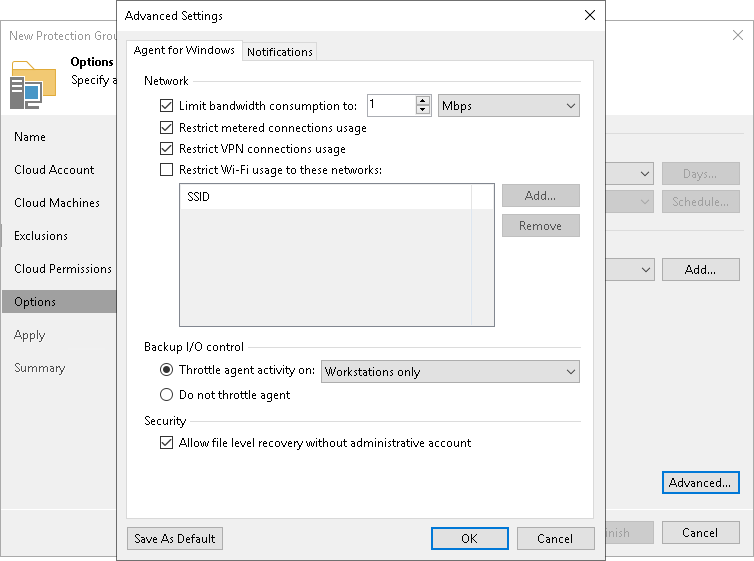Click the protection group folder icon
The height and width of the screenshot is (561, 754).
click(33, 85)
